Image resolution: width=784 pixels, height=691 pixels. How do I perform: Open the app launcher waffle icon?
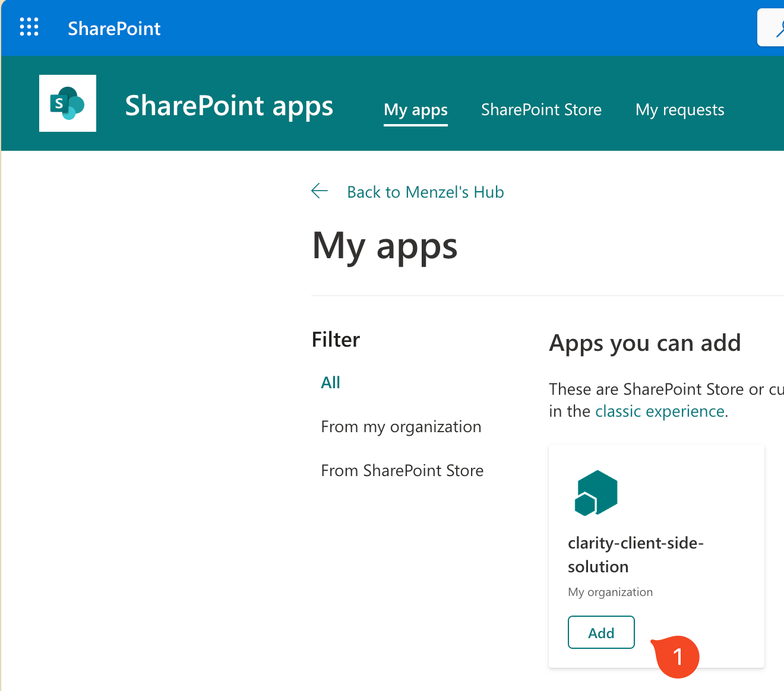click(29, 27)
